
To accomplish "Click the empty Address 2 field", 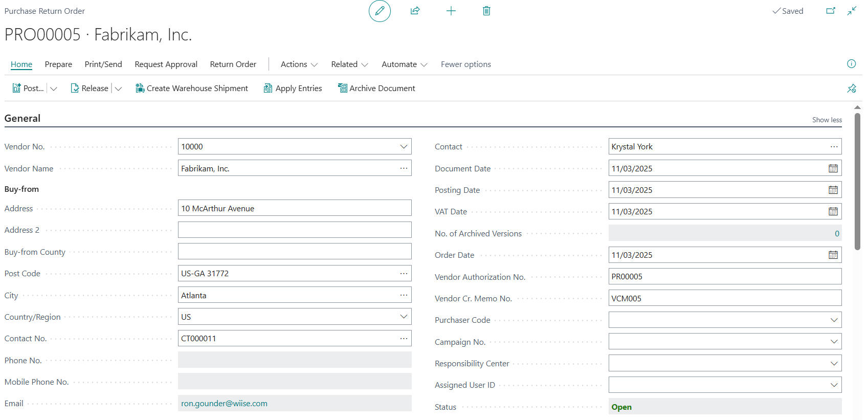I will point(295,230).
